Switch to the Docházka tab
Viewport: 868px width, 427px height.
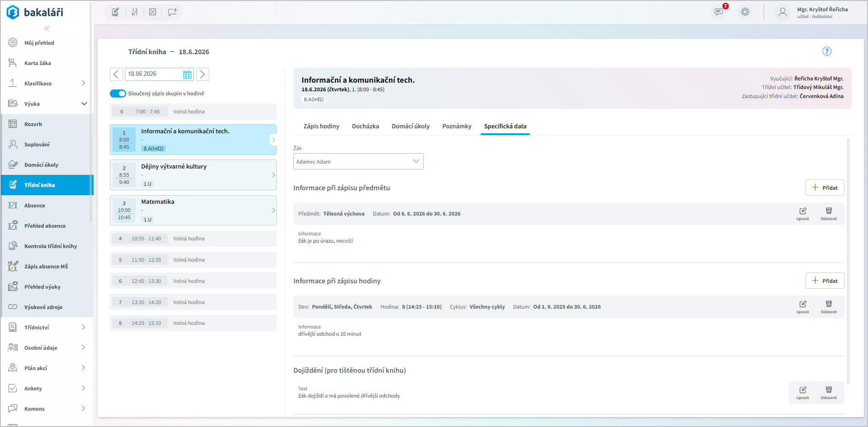tap(366, 126)
